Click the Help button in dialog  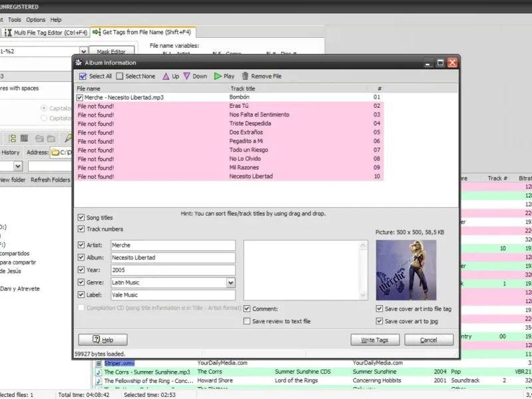(x=103, y=340)
